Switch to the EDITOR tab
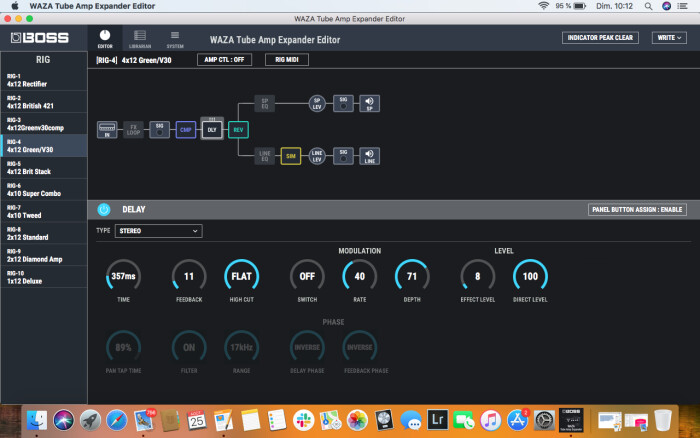The width and height of the screenshot is (700, 438). [x=105, y=39]
